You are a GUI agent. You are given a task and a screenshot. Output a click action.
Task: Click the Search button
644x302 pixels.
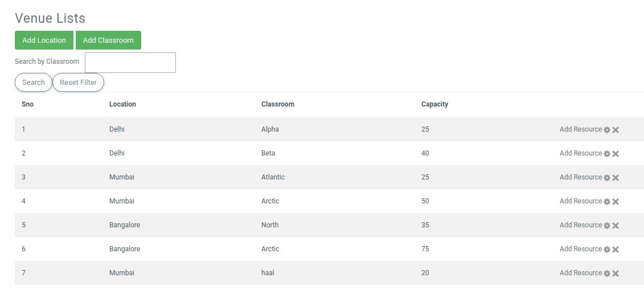pos(34,83)
